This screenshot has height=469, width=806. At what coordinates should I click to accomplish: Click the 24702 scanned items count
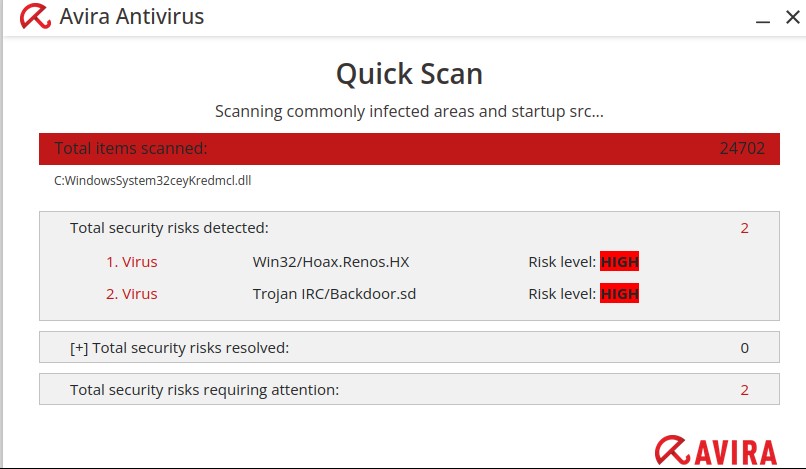[742, 149]
